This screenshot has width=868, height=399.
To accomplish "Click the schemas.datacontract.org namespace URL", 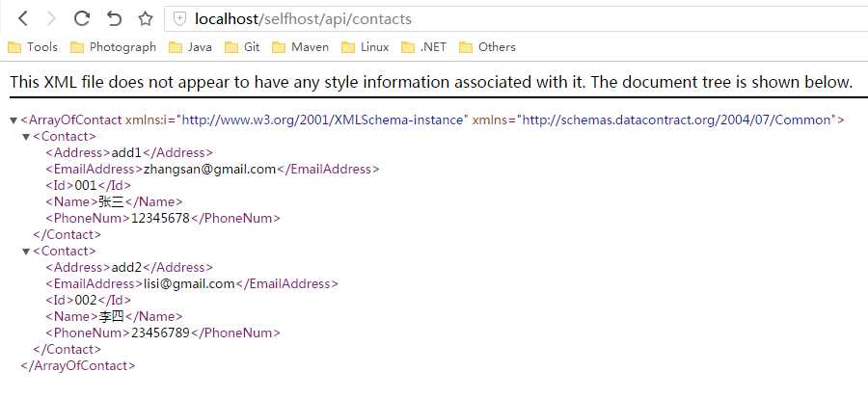I will (x=677, y=120).
